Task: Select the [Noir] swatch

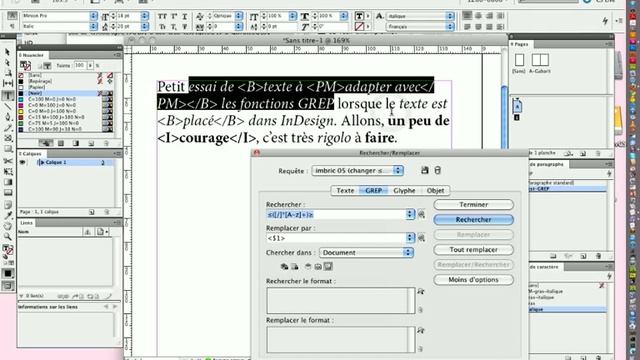Action: (65, 93)
